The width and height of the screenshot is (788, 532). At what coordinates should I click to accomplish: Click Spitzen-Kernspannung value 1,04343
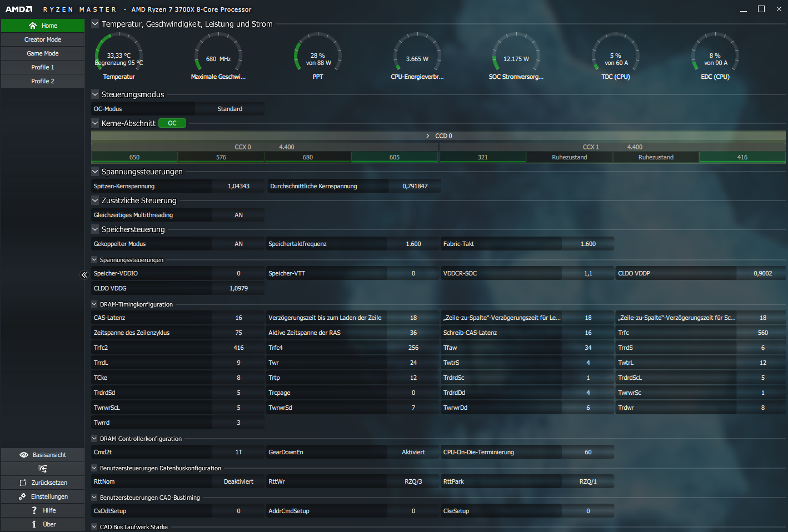(238, 186)
